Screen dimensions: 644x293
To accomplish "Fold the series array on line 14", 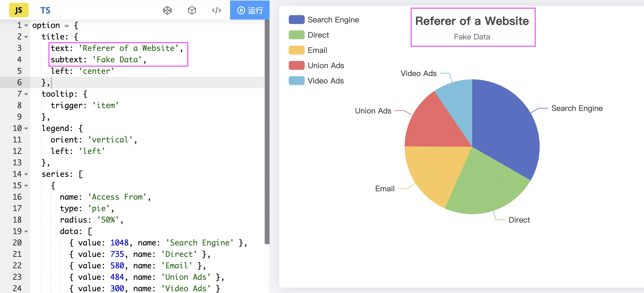I will pyautogui.click(x=26, y=174).
